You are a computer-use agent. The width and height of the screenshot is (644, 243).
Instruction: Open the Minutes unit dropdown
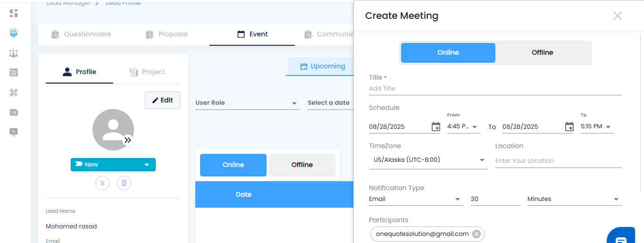[574, 199]
